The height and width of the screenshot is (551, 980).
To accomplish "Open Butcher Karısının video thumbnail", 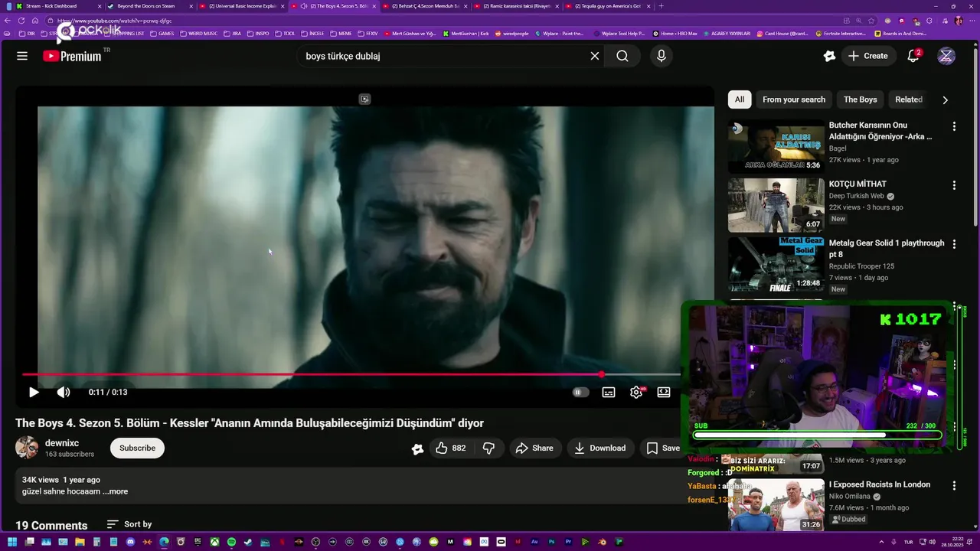I will click(x=776, y=146).
